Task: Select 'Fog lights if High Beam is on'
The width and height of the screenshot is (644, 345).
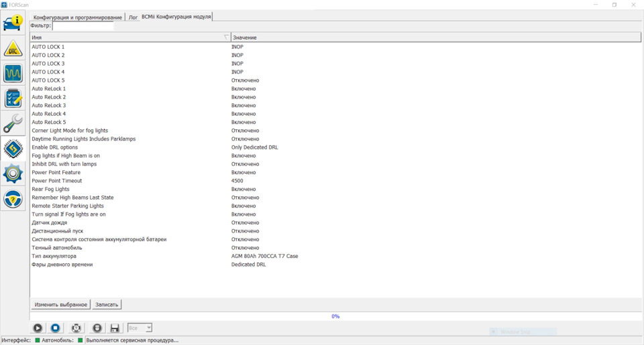Action: point(335,155)
